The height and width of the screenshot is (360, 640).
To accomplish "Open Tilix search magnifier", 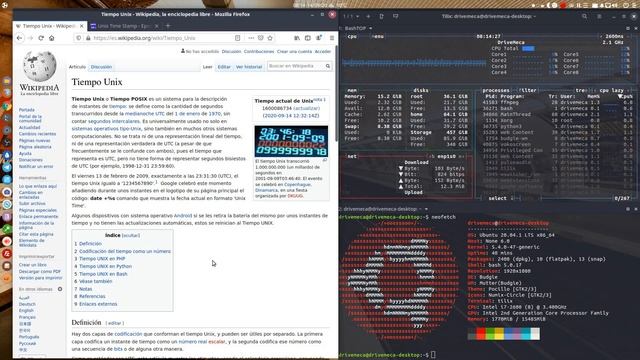I will [x=584, y=16].
